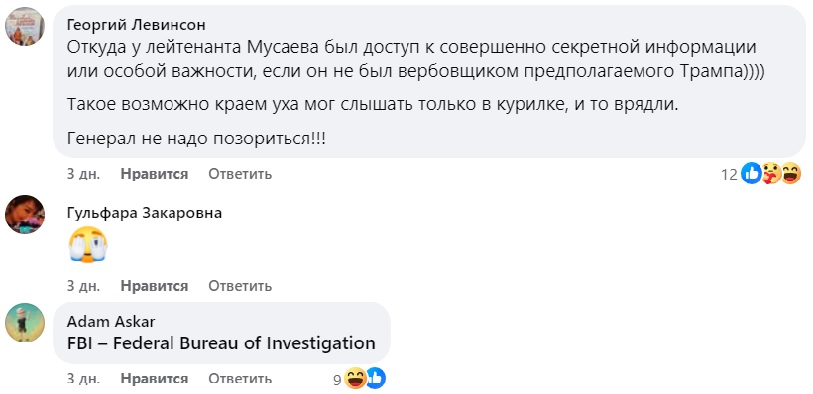Viewport: 813px width, 394px height.
Task: Click the care hug reaction on Левинсон's comment
Action: [771, 173]
